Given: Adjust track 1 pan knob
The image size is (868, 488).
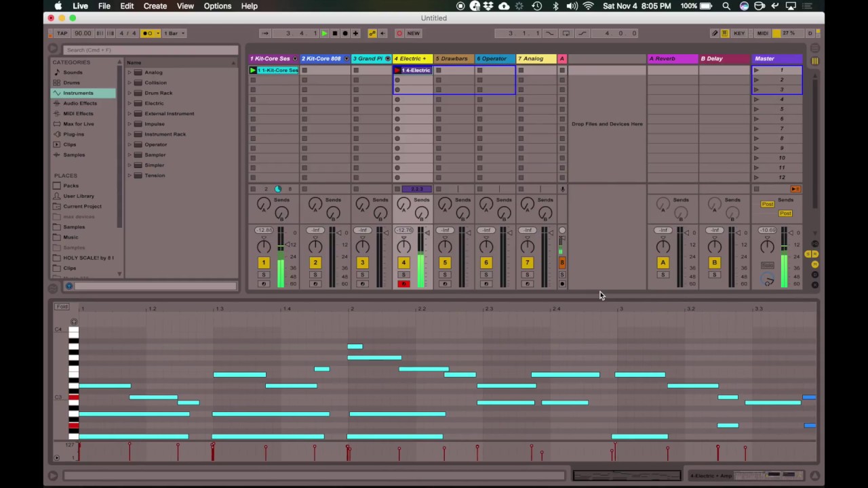Looking at the screenshot, I should (263, 247).
